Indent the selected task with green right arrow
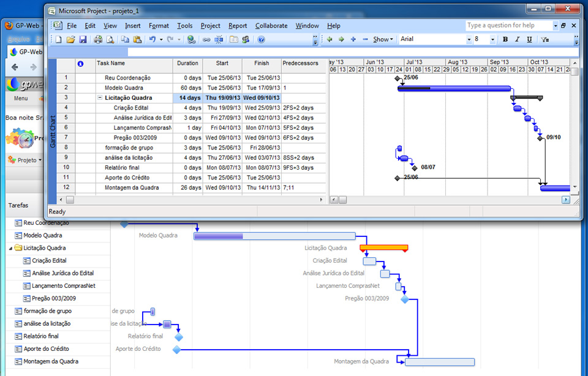 (341, 39)
